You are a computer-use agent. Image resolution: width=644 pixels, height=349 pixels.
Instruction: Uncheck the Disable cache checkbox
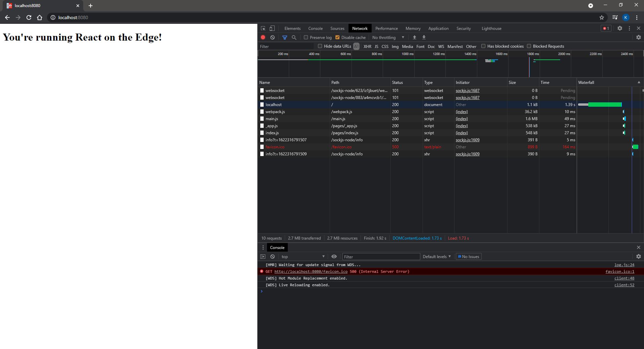[x=338, y=37]
